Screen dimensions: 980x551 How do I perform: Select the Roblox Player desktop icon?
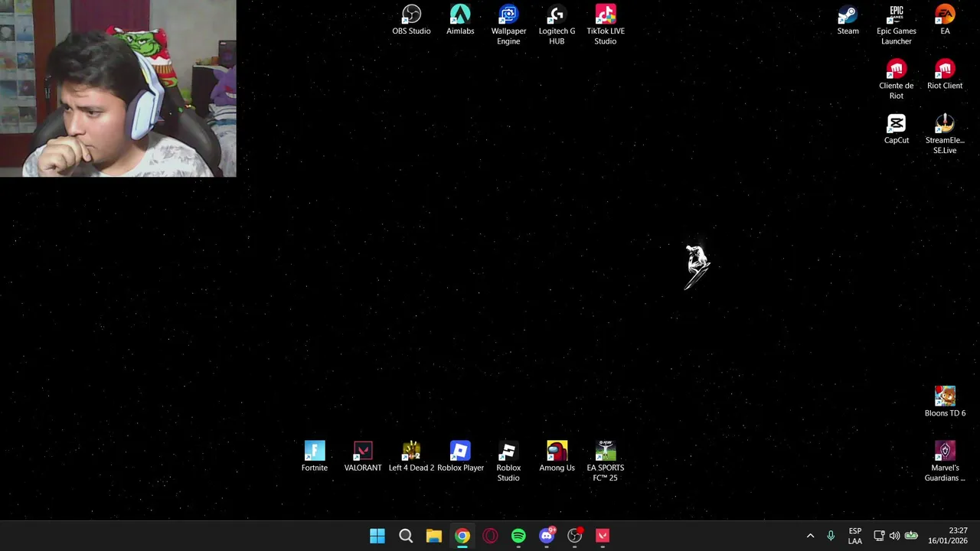coord(460,456)
